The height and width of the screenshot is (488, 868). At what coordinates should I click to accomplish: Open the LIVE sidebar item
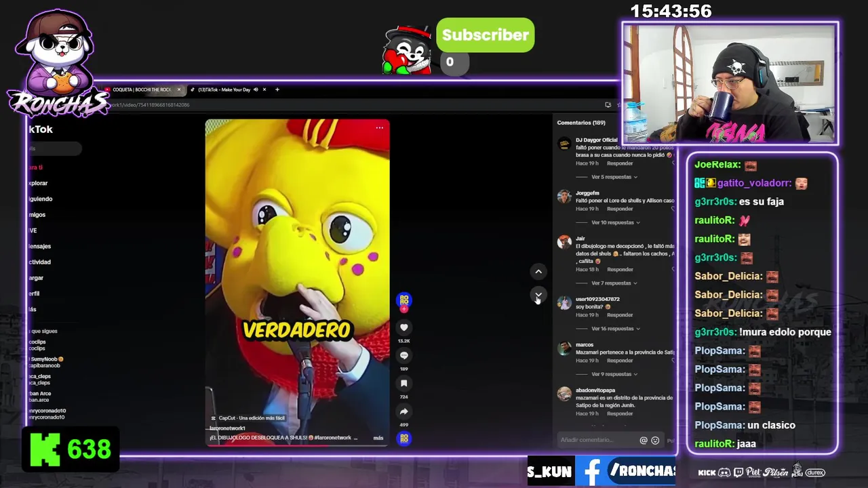click(x=33, y=230)
